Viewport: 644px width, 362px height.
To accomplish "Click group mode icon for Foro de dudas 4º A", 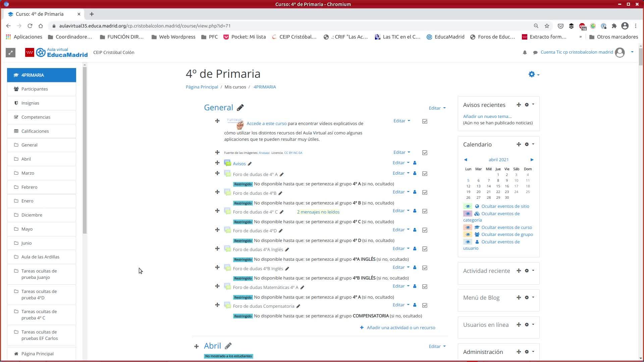I will (415, 173).
